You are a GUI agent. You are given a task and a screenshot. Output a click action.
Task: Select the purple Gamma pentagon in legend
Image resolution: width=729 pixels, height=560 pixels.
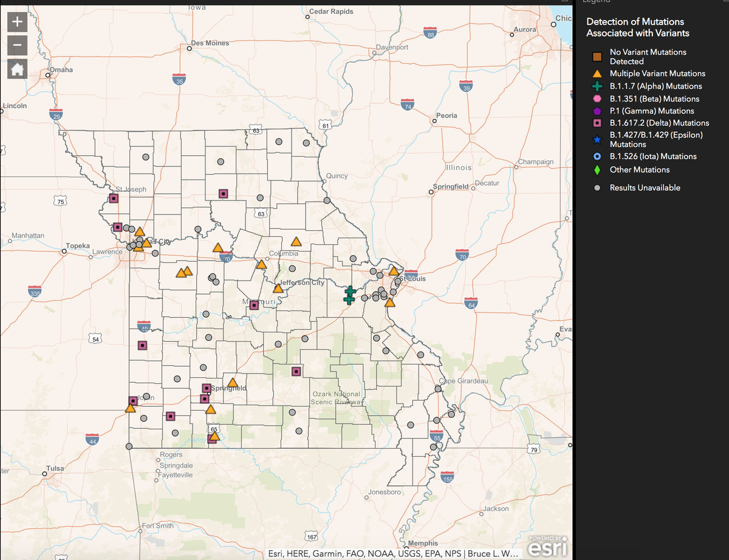[x=597, y=111]
